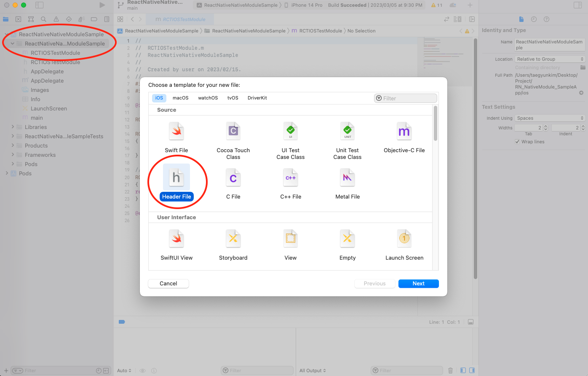Choose containing directory folder icon
The width and height of the screenshot is (588, 376).
(583, 67)
